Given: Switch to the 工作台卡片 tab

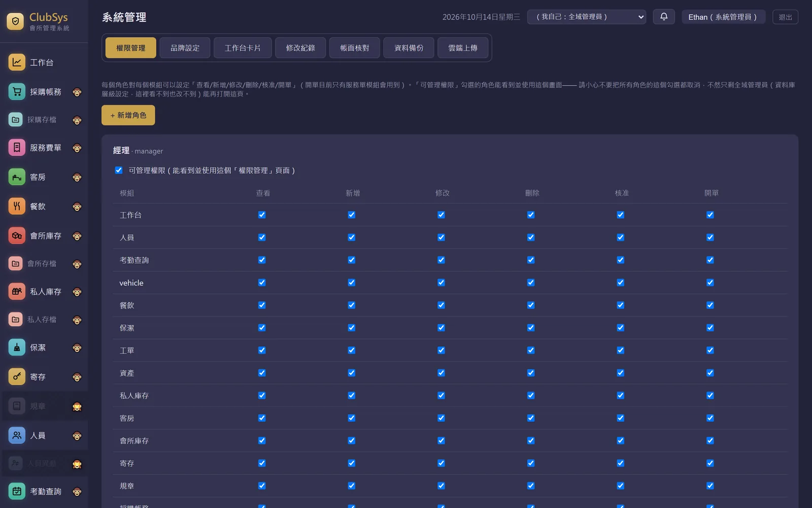Looking at the screenshot, I should (243, 48).
